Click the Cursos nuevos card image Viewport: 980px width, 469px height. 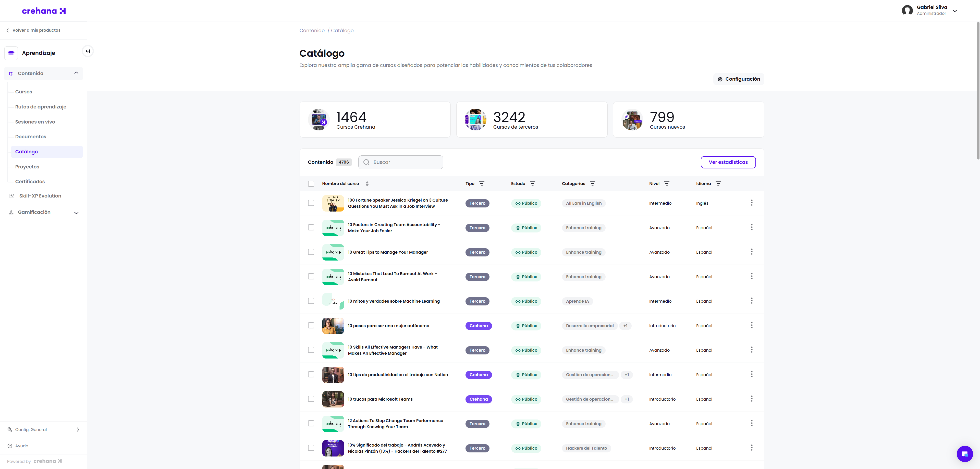[632, 119]
